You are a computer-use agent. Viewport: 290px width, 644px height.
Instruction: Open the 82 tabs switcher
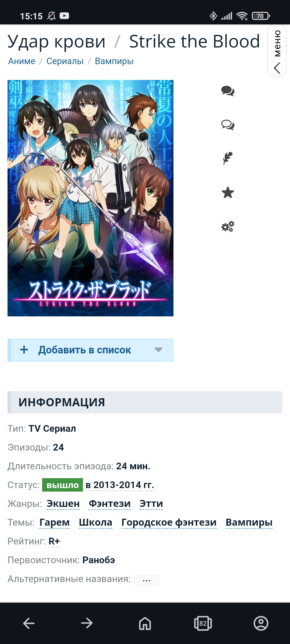[x=203, y=623]
